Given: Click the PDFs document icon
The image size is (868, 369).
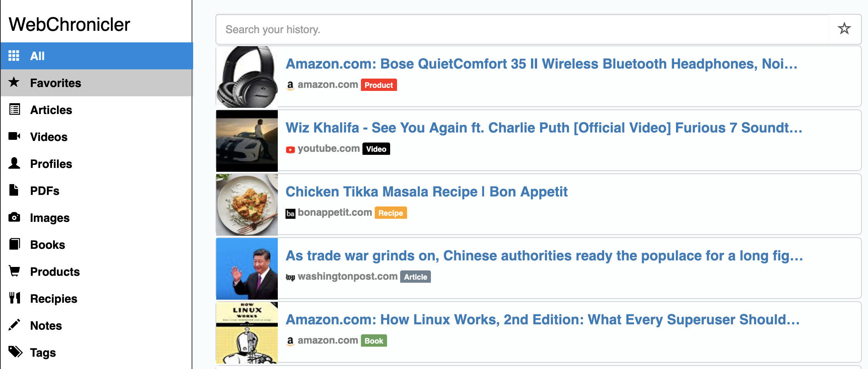Looking at the screenshot, I should (x=14, y=190).
